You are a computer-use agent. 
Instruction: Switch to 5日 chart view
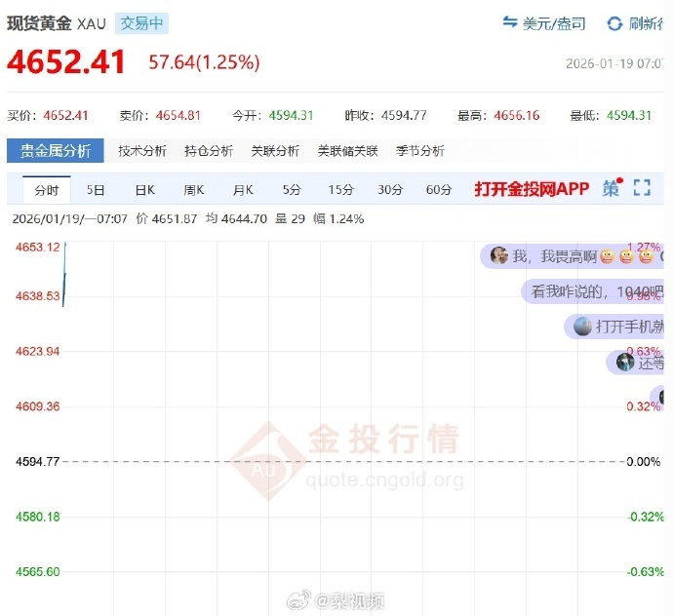(x=96, y=189)
